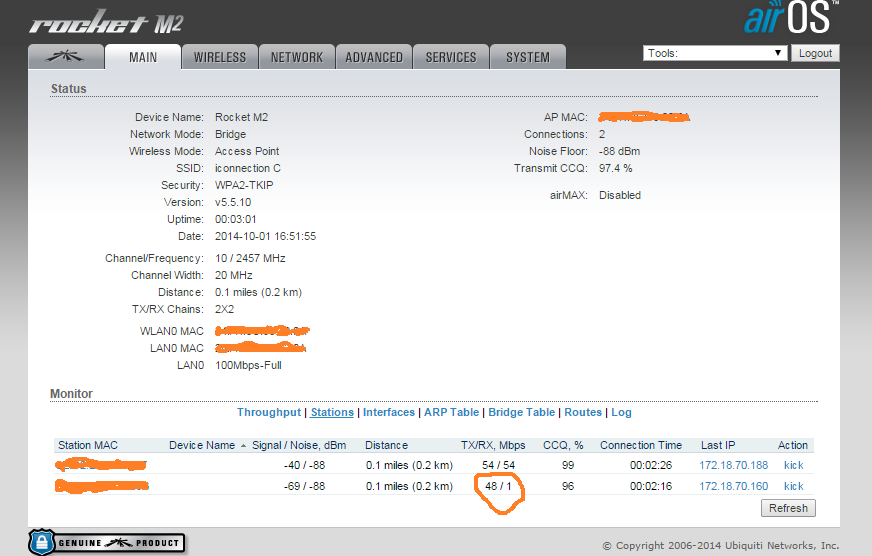Screen dimensions: 872x556
Task: Open the Tools dropdown
Action: [x=715, y=53]
